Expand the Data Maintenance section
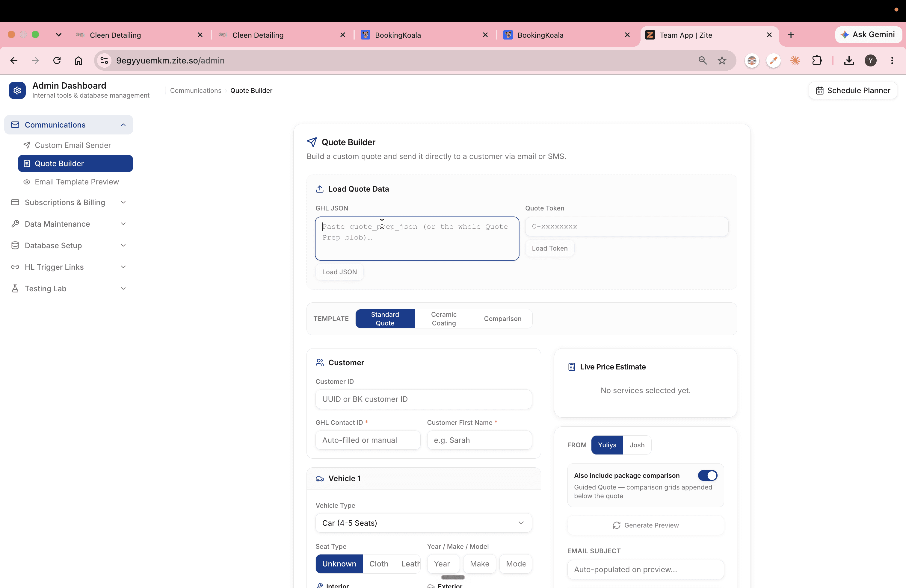The image size is (906, 588). (123, 224)
